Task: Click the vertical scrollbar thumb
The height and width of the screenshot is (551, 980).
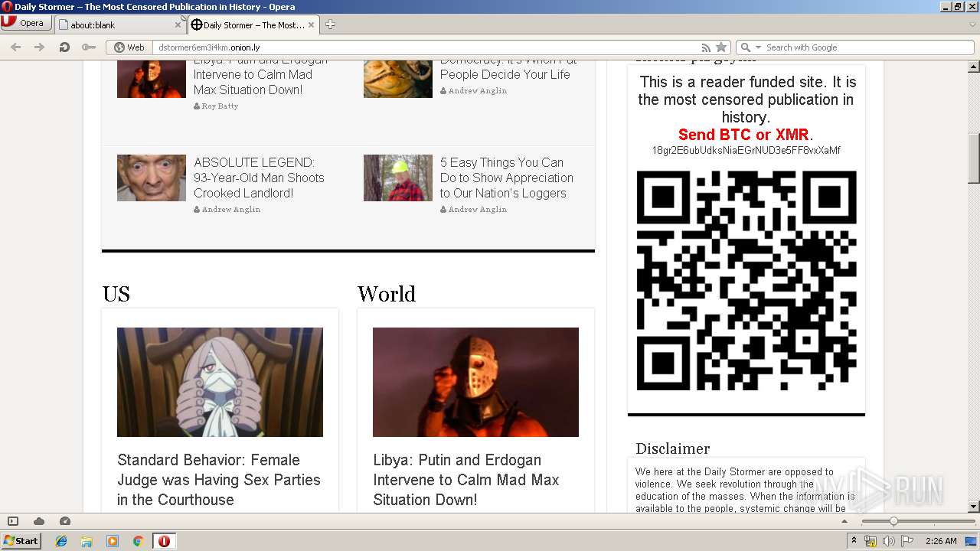Action: 973,158
